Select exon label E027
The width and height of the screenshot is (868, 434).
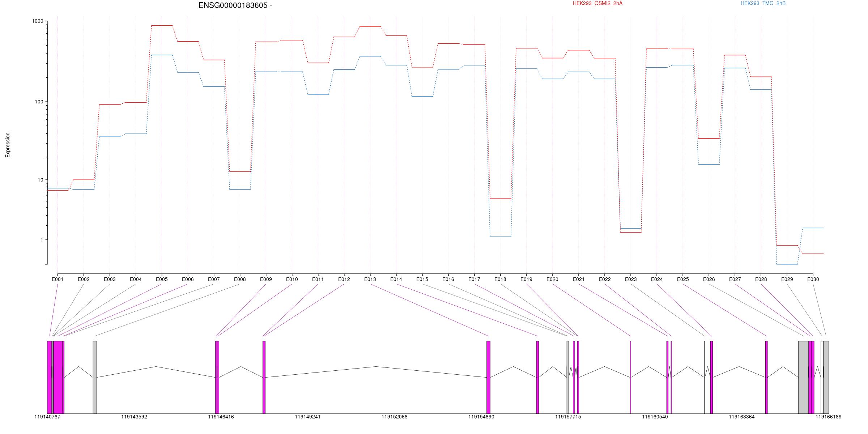tap(735, 279)
